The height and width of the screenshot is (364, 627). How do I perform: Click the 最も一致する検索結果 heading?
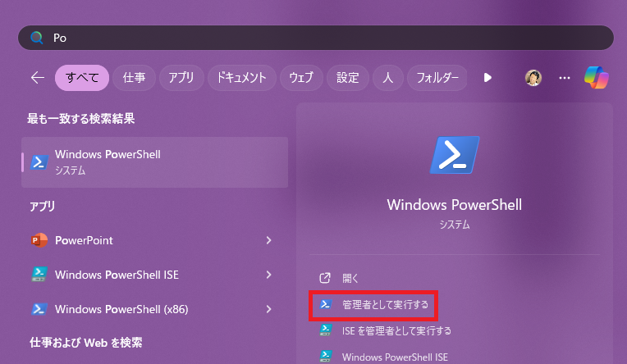[80, 119]
